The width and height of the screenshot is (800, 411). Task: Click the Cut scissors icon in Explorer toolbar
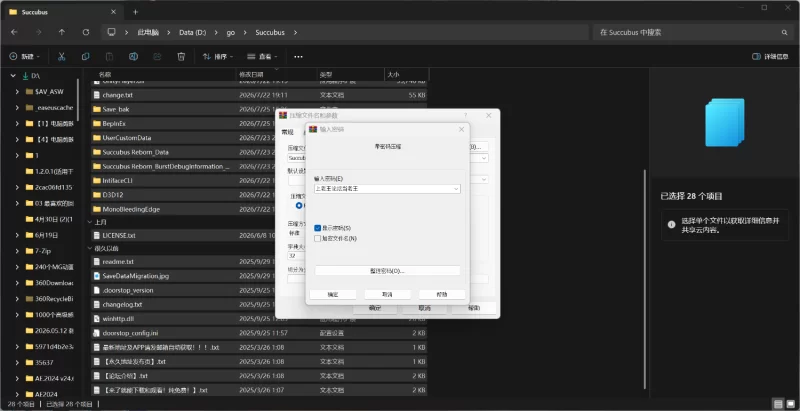(62, 57)
